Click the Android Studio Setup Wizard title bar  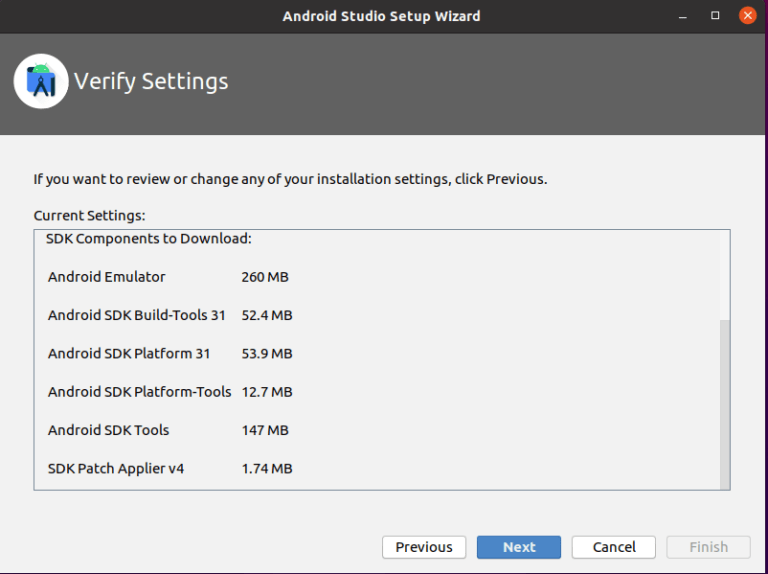381,16
